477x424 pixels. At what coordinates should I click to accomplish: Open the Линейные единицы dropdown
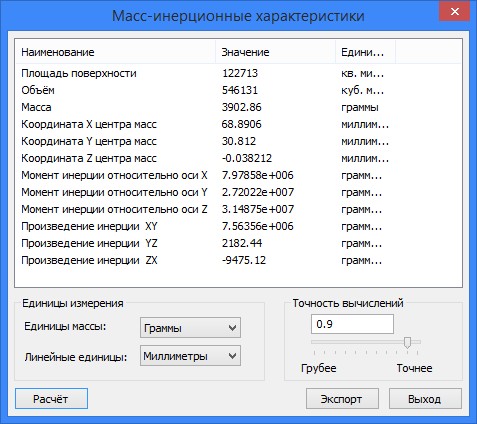[x=190, y=356]
